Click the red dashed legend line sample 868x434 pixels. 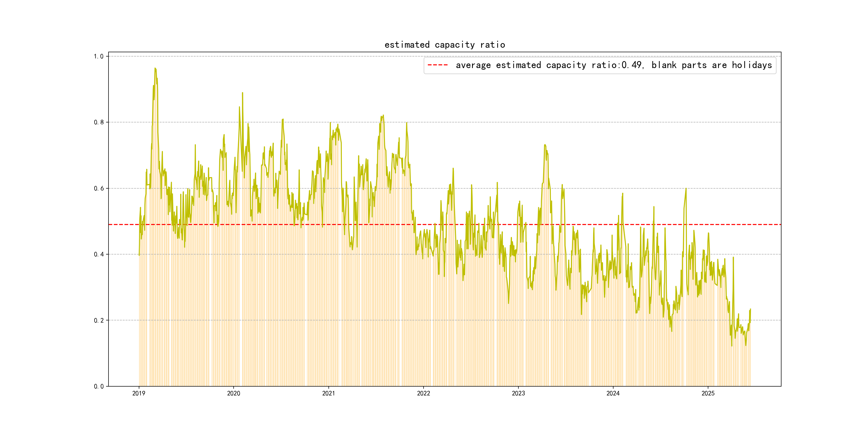click(x=437, y=65)
